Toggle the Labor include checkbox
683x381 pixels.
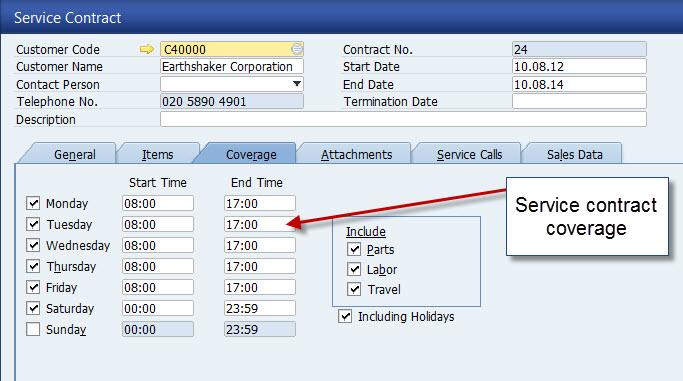click(x=354, y=270)
